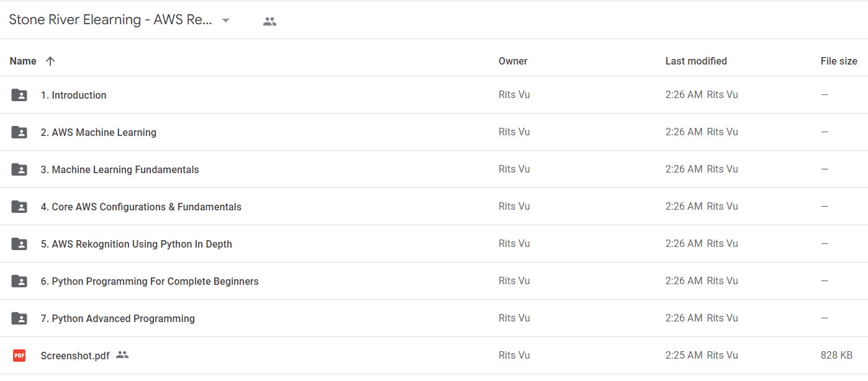Click the shared folder icon for 1. Introduction

pyautogui.click(x=19, y=95)
